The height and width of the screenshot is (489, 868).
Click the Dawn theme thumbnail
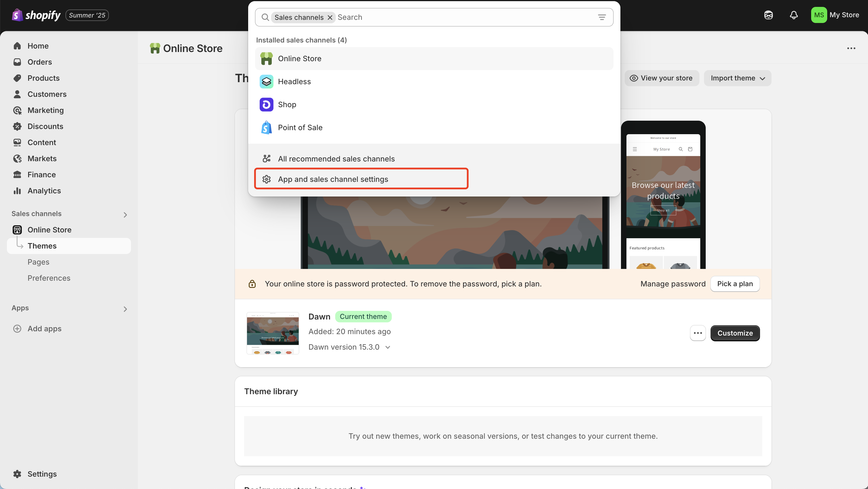pyautogui.click(x=273, y=333)
